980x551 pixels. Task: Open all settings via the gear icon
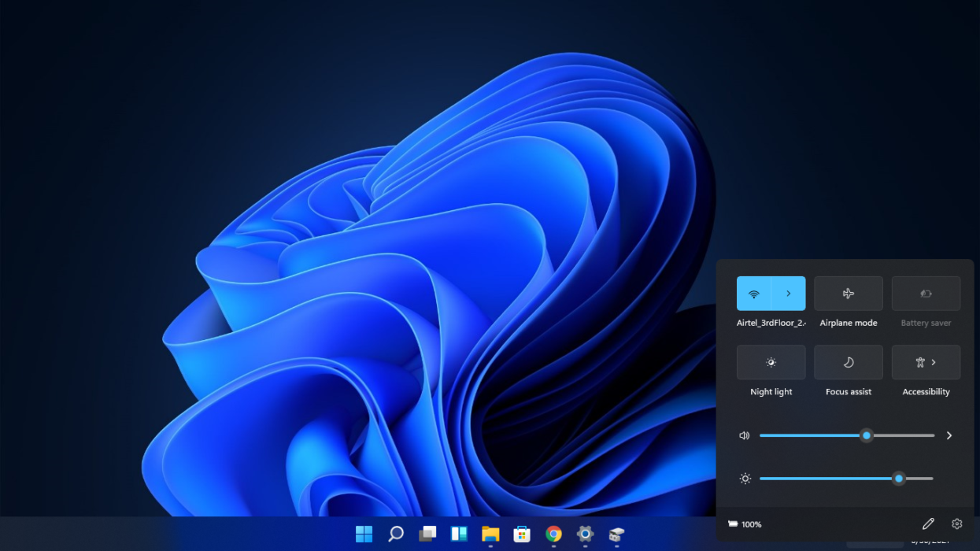(x=957, y=523)
